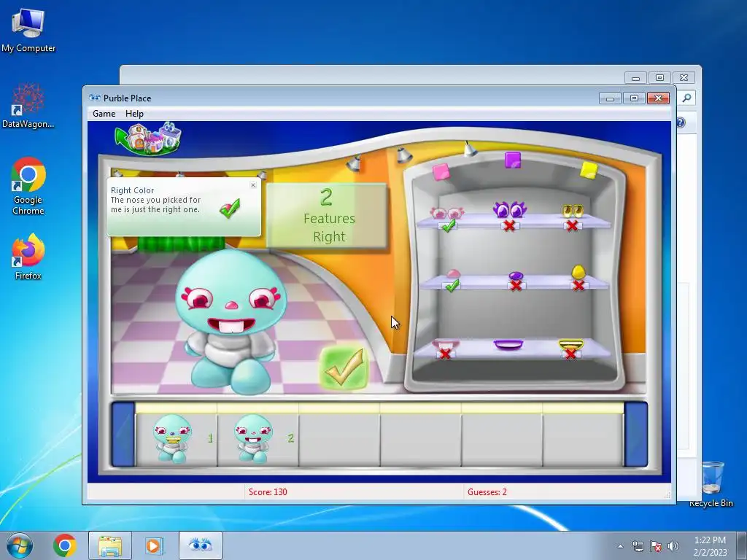Select the pink color block

(441, 172)
